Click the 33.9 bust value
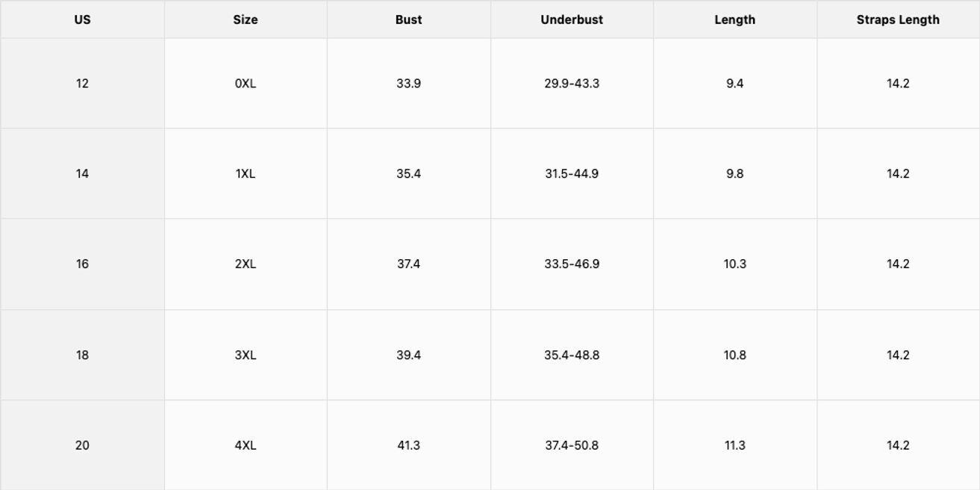 click(x=408, y=84)
